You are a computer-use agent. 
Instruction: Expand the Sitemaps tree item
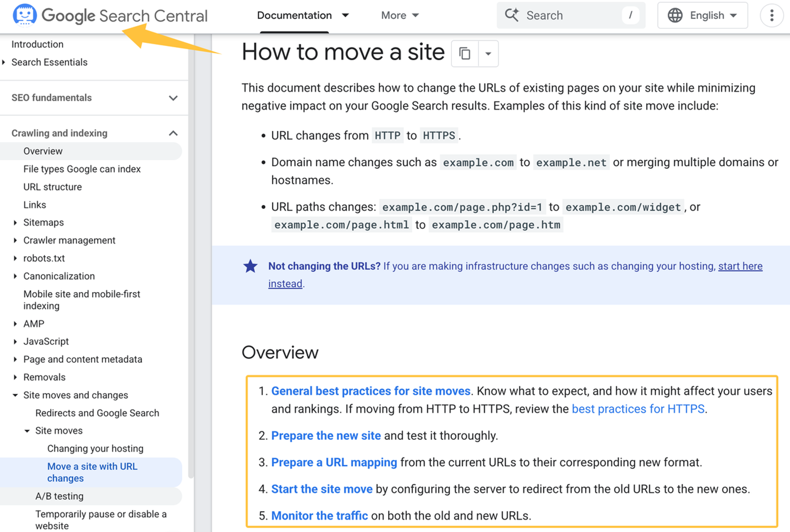[15, 223]
